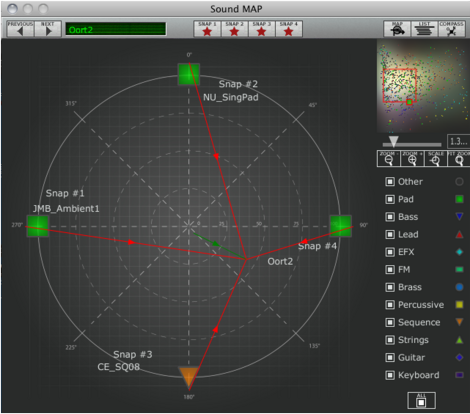The image size is (470, 414).
Task: Select the JMB_Ambient1 green pad node
Action: [38, 226]
